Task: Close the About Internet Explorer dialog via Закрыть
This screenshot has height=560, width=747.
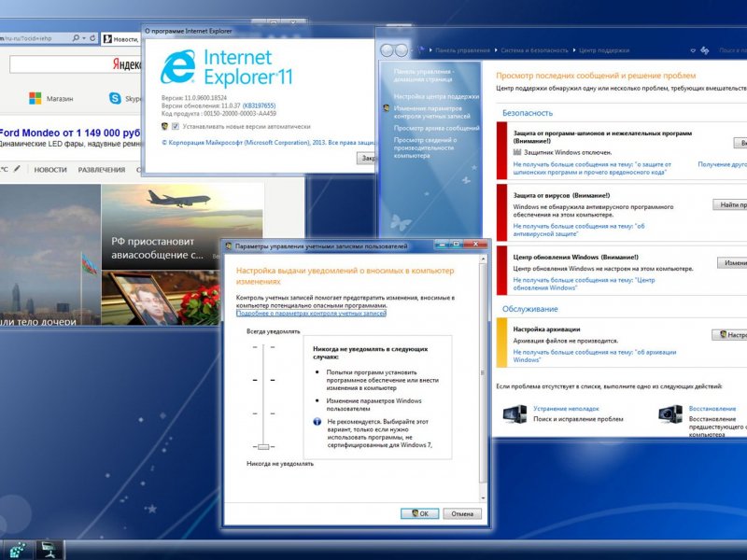Action: click(x=367, y=158)
